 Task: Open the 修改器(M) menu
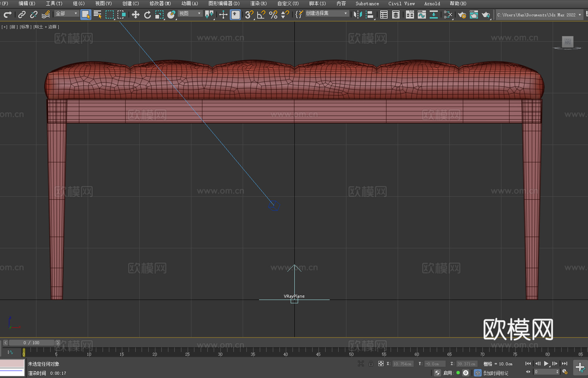[160, 3]
